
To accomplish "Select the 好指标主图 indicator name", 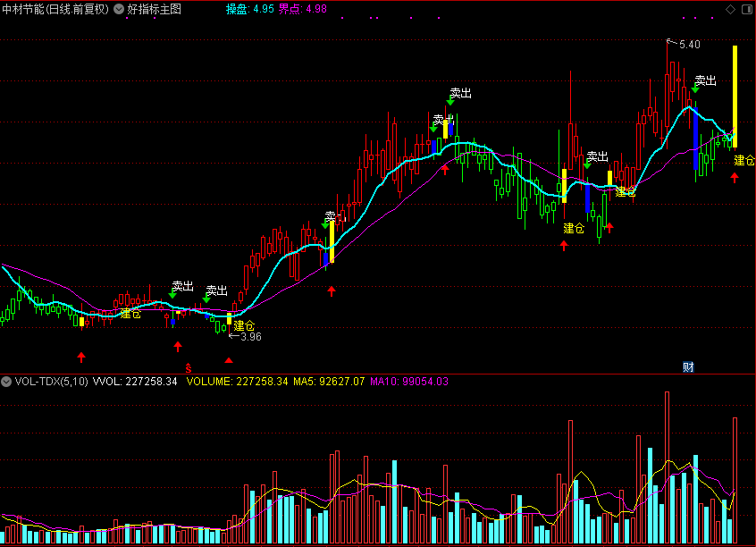I will (x=154, y=9).
